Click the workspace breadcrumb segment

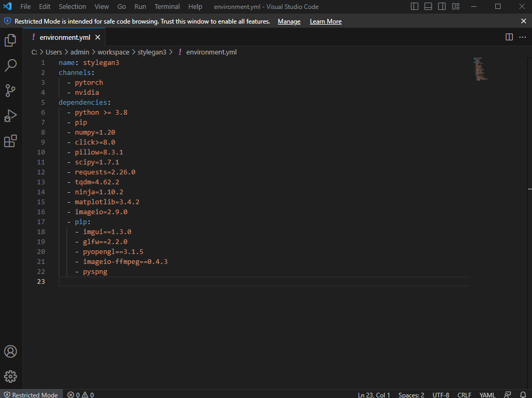[x=113, y=52]
